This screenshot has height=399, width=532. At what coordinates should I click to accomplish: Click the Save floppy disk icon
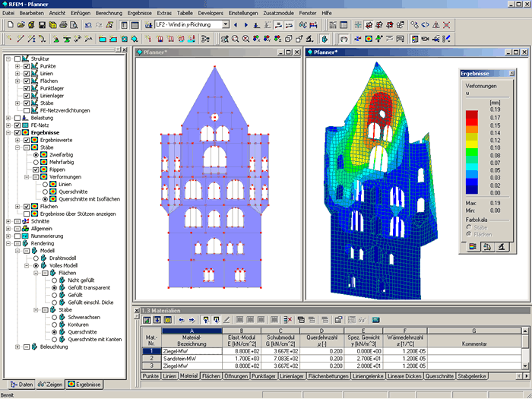point(42,25)
